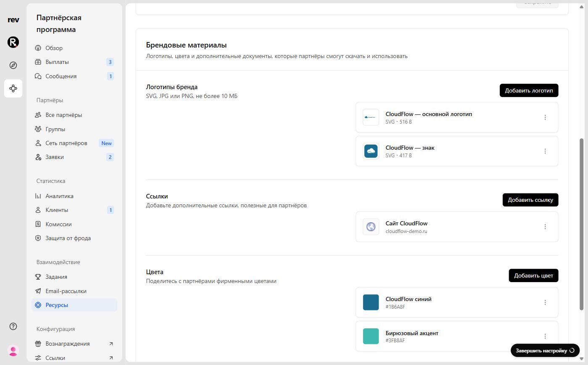
Task: Open more options for CloudFlow синий
Action: pos(545,302)
